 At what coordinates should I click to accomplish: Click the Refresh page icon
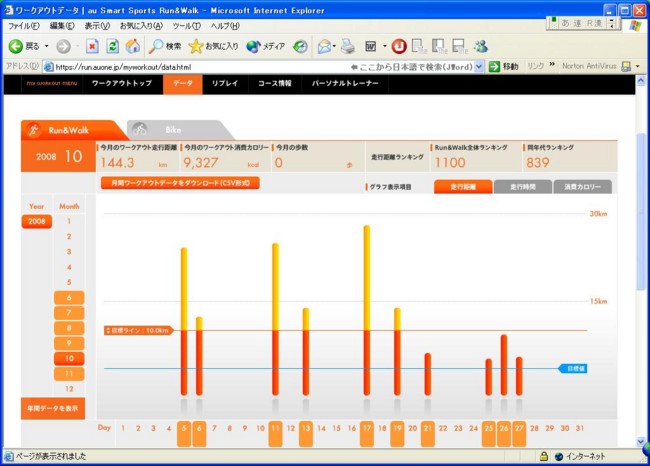[x=112, y=46]
